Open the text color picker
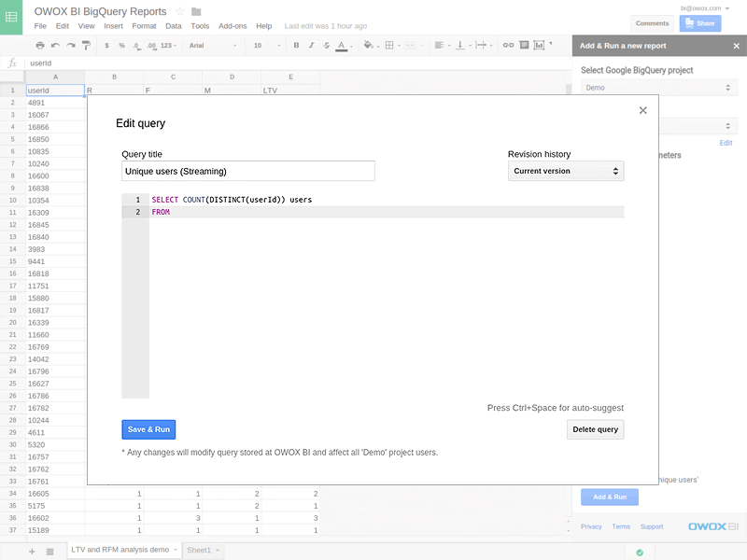This screenshot has height=560, width=747. [342, 46]
